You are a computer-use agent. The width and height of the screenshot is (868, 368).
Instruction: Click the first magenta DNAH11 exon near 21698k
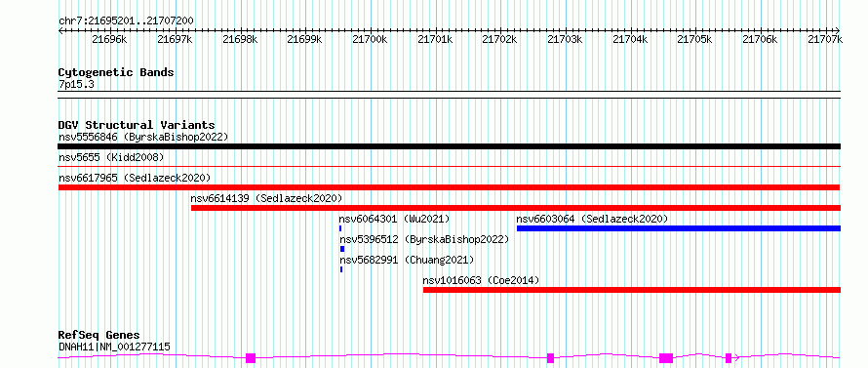[251, 358]
